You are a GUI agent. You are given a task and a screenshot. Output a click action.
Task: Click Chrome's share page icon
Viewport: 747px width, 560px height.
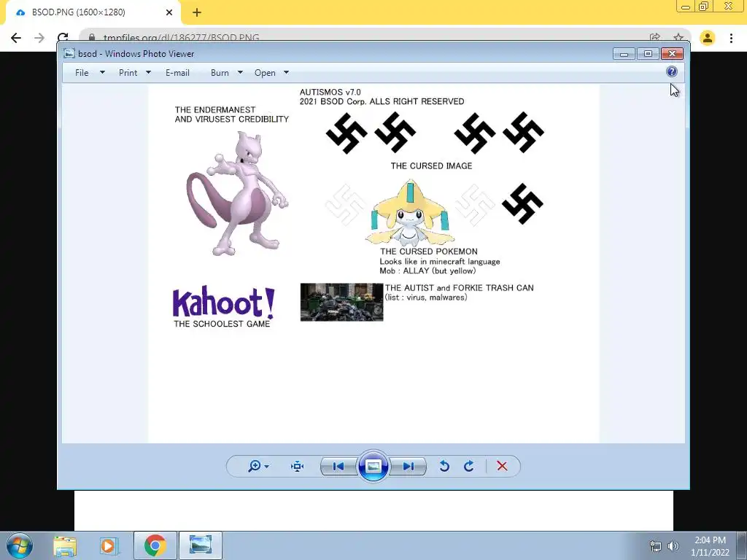click(655, 38)
